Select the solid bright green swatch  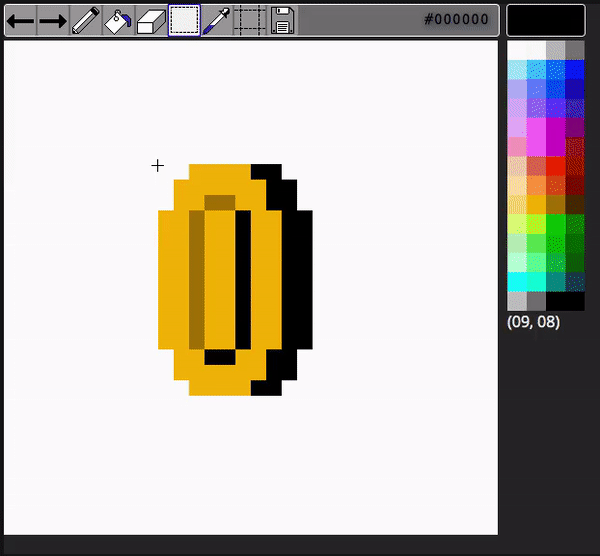coord(556,224)
